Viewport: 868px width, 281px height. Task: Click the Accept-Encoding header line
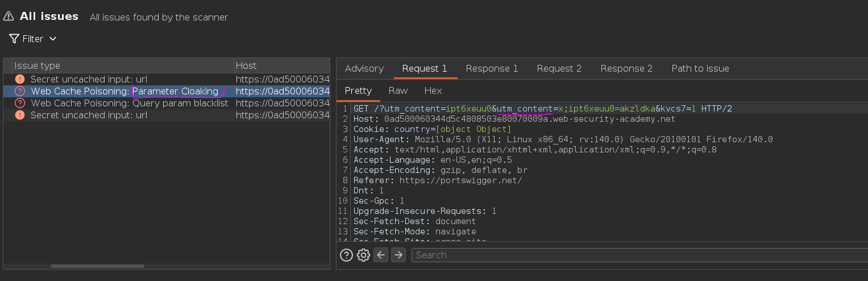click(441, 170)
